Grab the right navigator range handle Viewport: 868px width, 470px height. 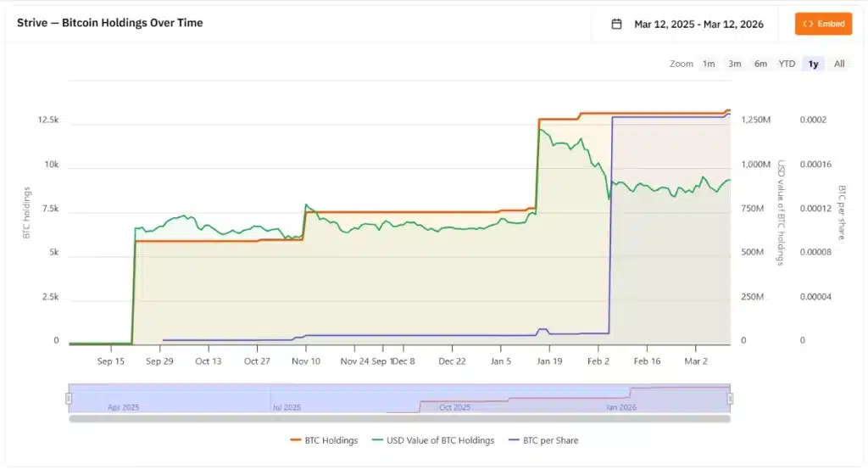[x=730, y=399]
